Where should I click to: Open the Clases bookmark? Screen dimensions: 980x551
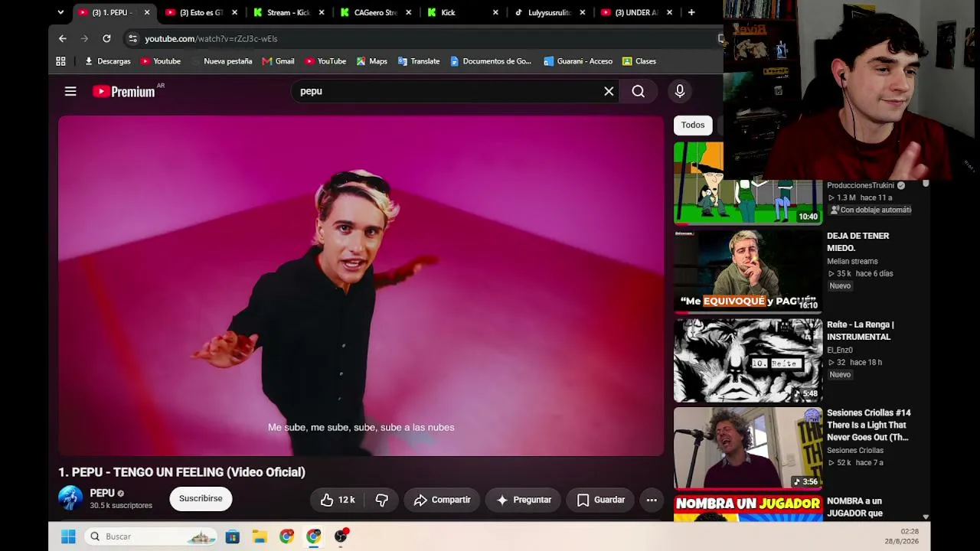(639, 61)
